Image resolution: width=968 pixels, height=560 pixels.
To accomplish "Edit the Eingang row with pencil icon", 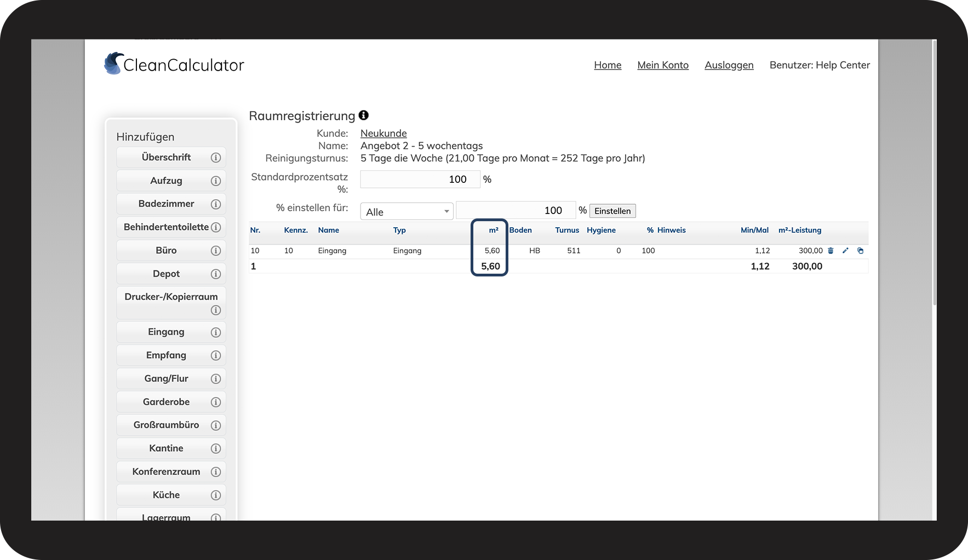I will point(845,251).
